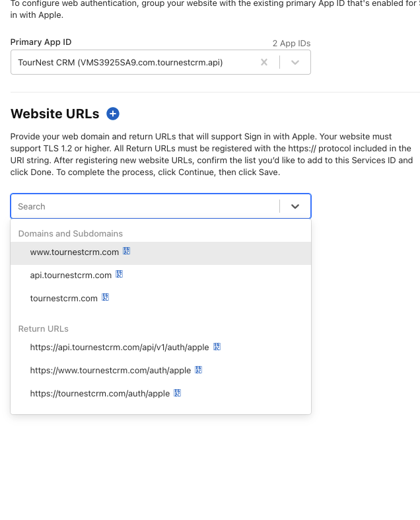420x520 pixels.
Task: Click icon after tournestcrm.com domain entry
Action: tap(105, 298)
